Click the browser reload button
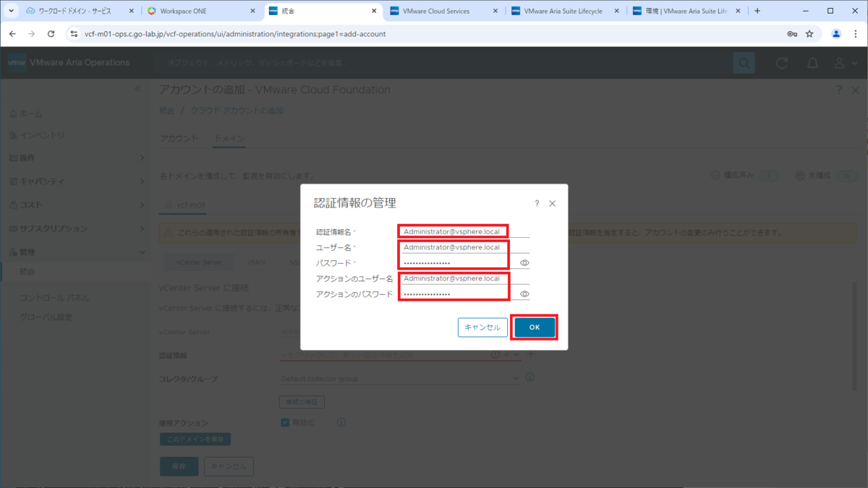The width and height of the screenshot is (868, 488). coord(51,34)
